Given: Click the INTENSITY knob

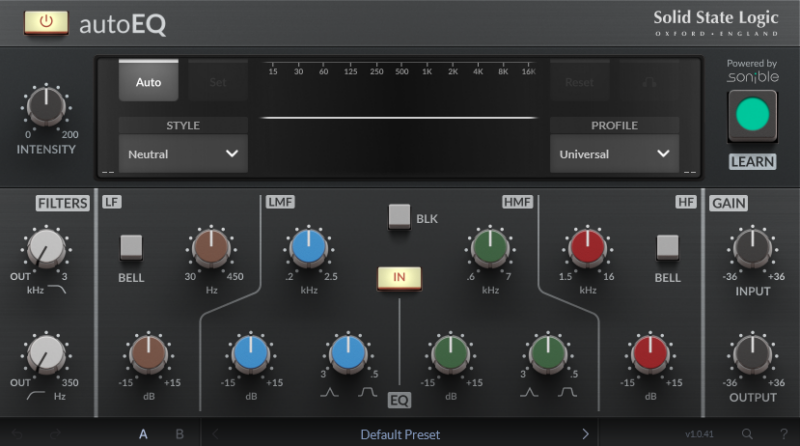Looking at the screenshot, I should (45, 106).
